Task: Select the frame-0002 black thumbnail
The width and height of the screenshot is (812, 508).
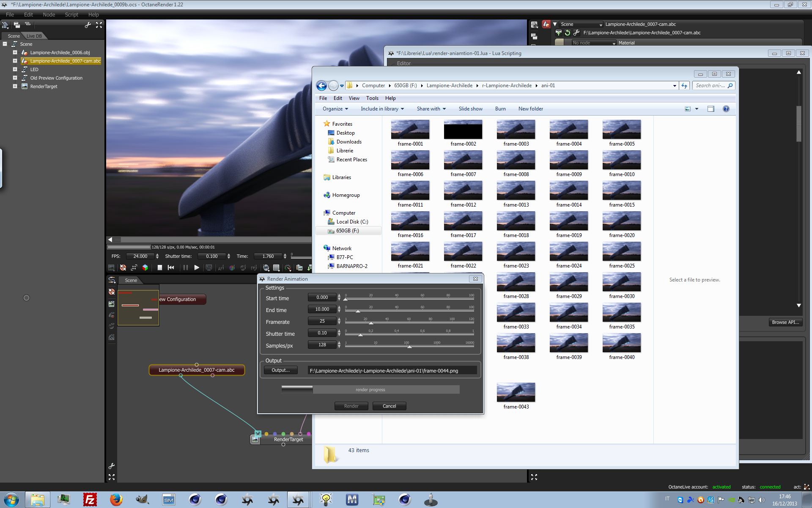Action: (463, 130)
